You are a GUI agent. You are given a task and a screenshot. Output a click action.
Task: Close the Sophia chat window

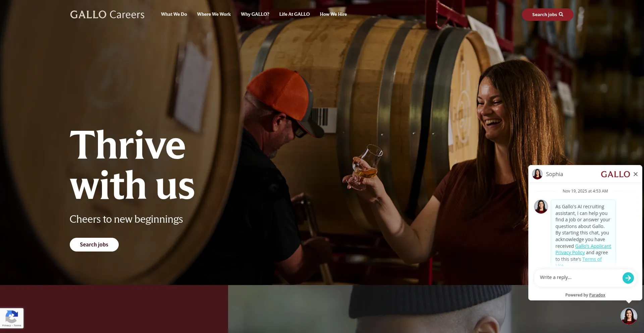click(635, 174)
